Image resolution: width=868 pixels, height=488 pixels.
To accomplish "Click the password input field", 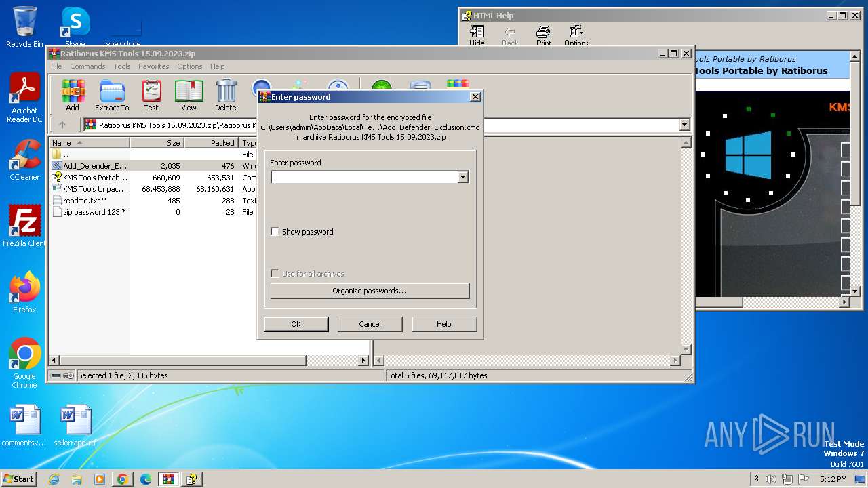I will point(364,178).
